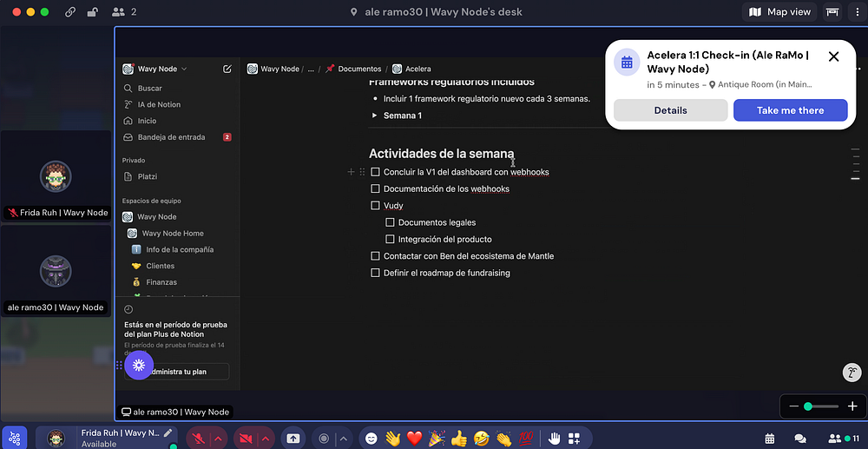Open Notion AI floating face button
This screenshot has height=449, width=868.
coord(852,372)
